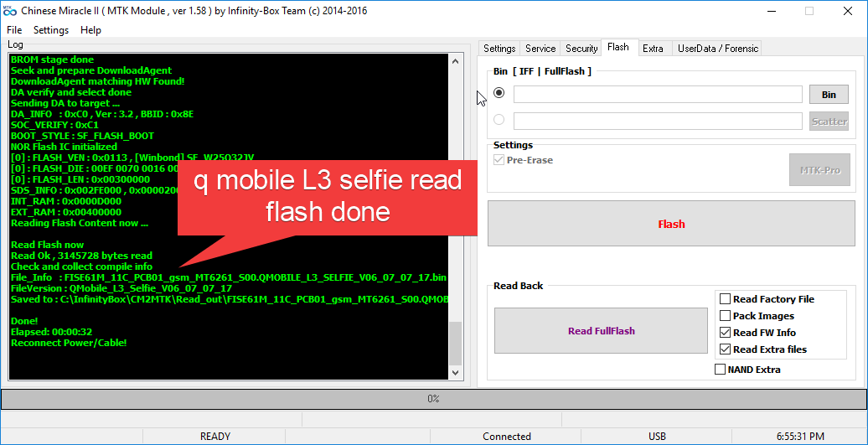This screenshot has width=868, height=445.
Task: Uncheck Read Extra files checkbox
Action: [x=725, y=349]
